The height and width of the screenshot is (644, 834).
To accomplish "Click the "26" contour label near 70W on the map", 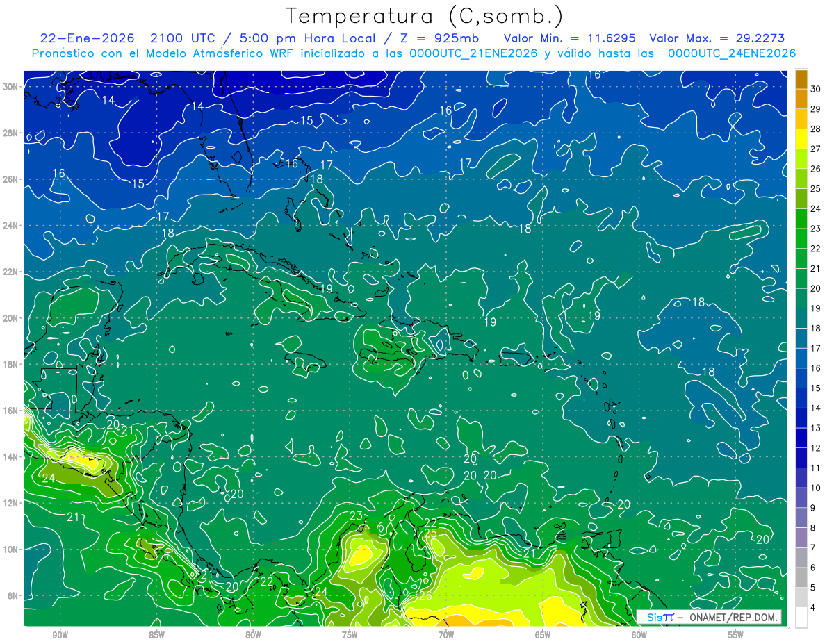I will [x=425, y=595].
